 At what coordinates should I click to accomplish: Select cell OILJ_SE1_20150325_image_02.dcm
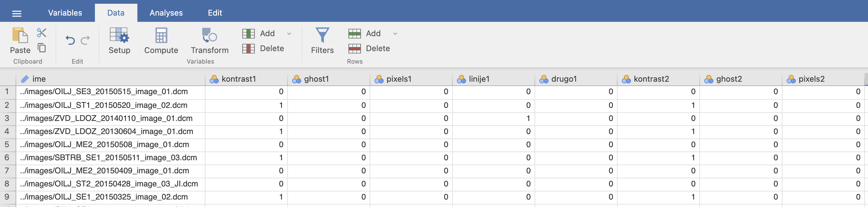pyautogui.click(x=111, y=197)
